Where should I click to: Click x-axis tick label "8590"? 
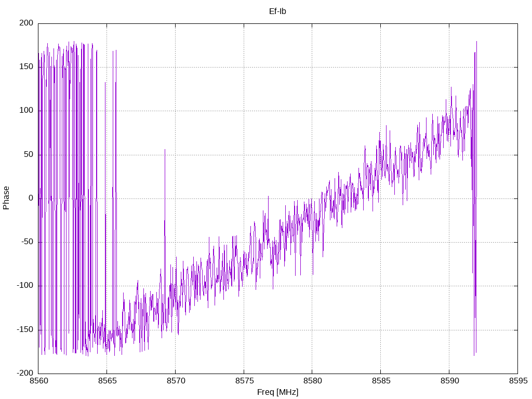click(x=449, y=381)
